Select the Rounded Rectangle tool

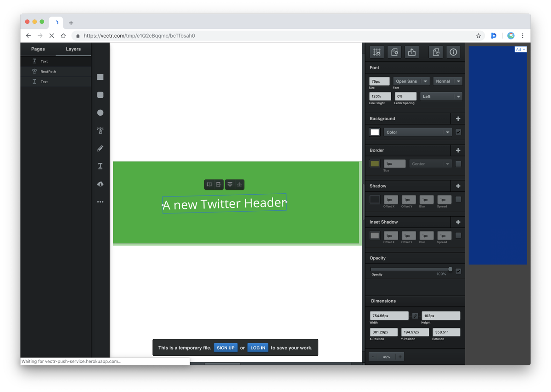click(x=100, y=95)
